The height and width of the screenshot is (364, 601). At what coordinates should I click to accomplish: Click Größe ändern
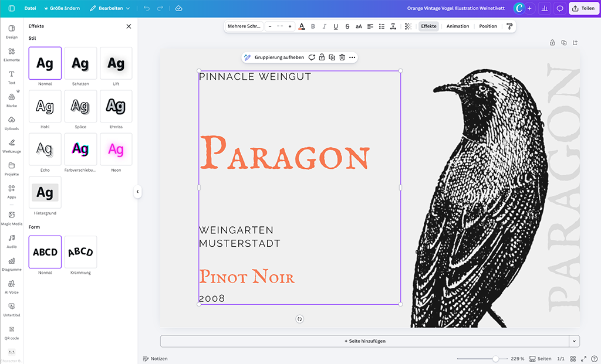[x=62, y=8]
